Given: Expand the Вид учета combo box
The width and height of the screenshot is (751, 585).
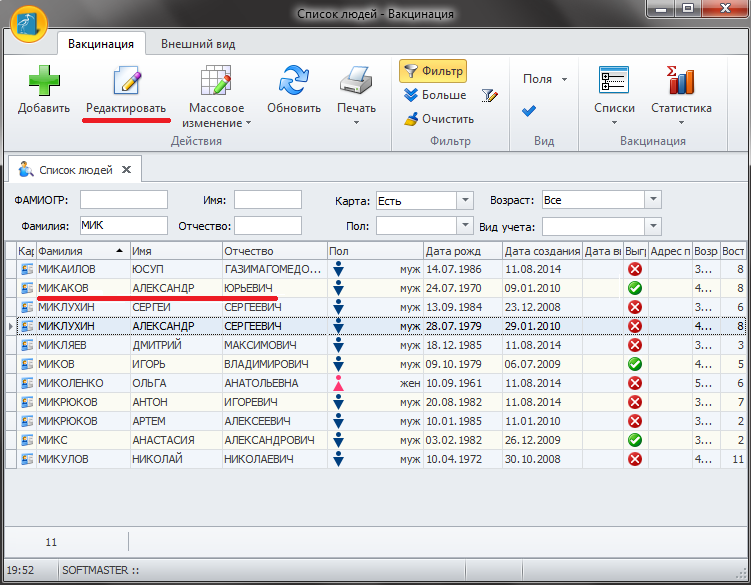Looking at the screenshot, I should pyautogui.click(x=652, y=226).
